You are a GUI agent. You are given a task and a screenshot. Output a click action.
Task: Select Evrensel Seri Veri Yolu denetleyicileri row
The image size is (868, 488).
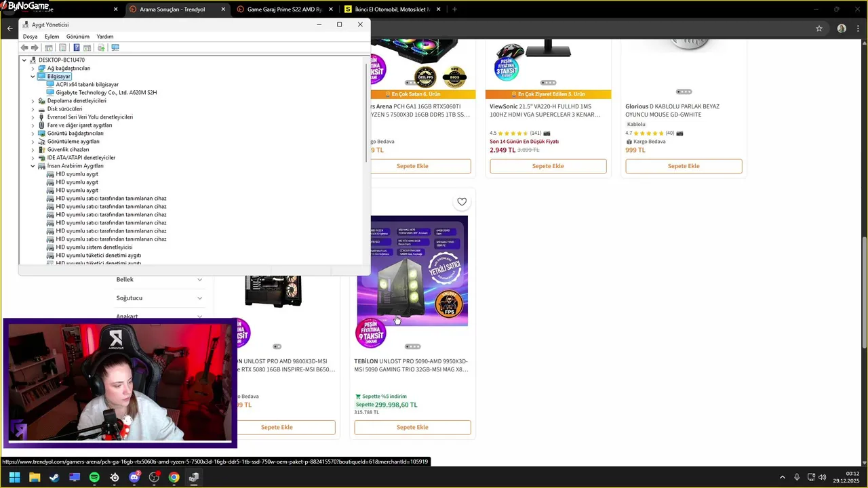[x=90, y=117]
